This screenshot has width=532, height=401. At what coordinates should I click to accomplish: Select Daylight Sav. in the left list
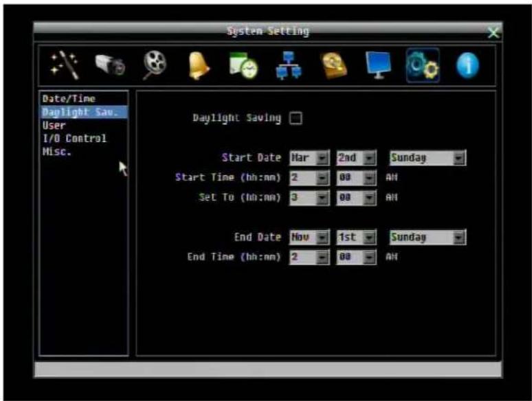click(84, 112)
